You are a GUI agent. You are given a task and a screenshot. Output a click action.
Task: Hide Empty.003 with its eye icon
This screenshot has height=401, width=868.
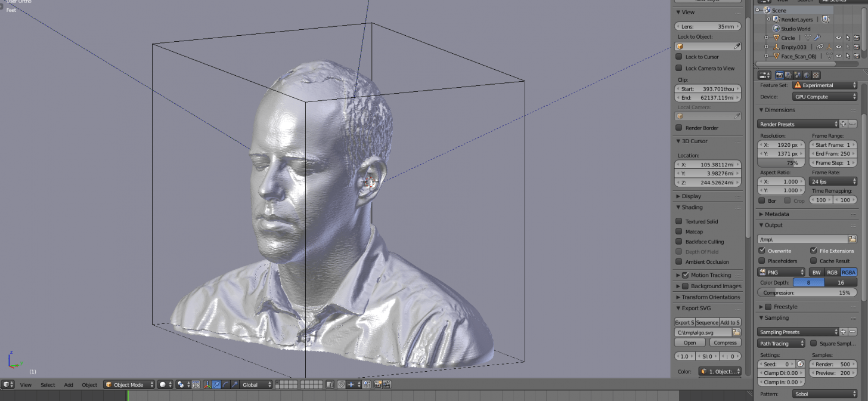pos(838,47)
